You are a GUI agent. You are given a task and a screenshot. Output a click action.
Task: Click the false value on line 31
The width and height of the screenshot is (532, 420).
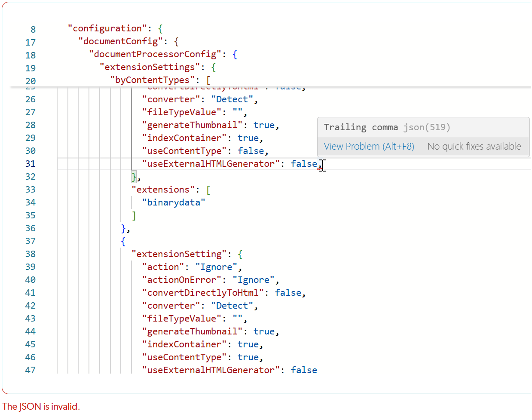tap(304, 164)
